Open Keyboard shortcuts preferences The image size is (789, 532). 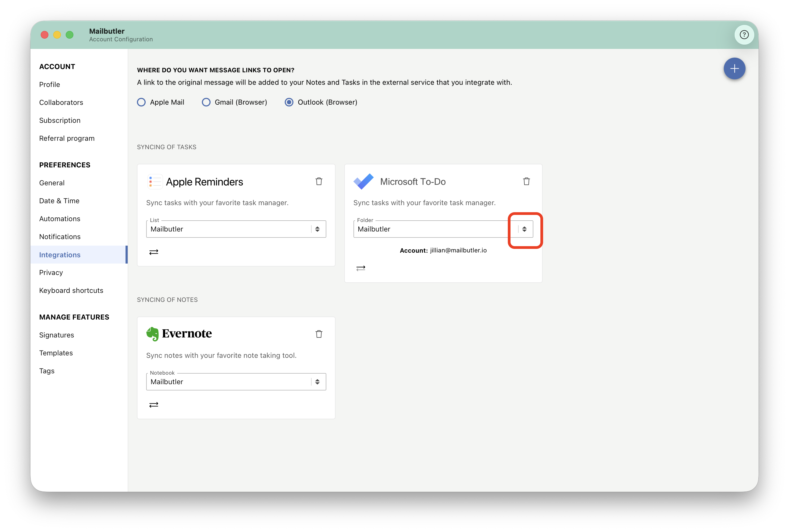click(x=71, y=291)
